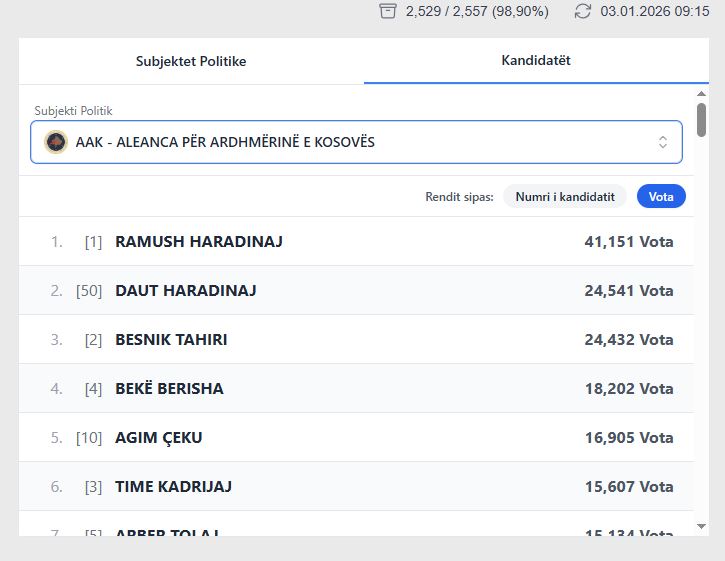This screenshot has height=561, width=725.
Task: Click the scrollbar down arrow
Action: (x=701, y=526)
